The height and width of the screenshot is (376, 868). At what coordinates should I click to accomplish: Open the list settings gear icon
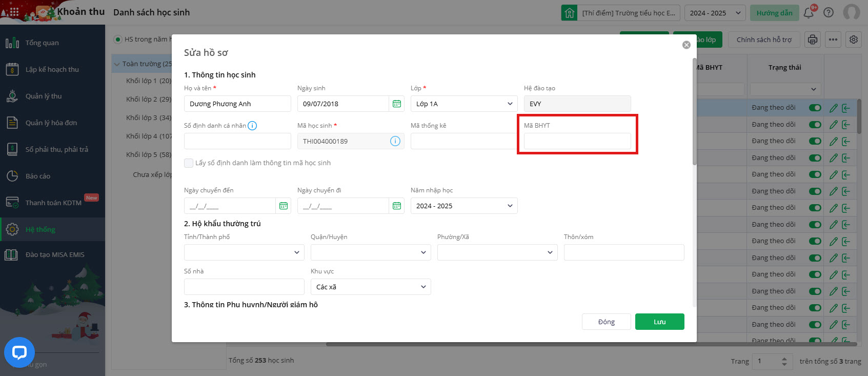coord(854,39)
